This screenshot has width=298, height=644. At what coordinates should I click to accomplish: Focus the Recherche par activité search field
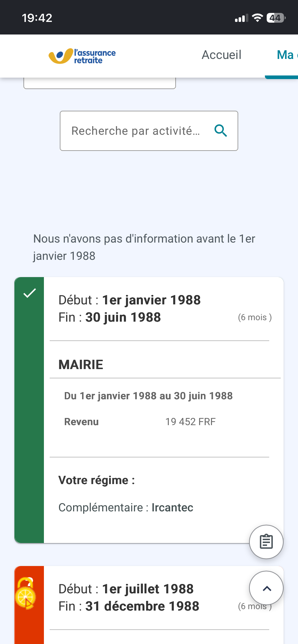pyautogui.click(x=149, y=131)
